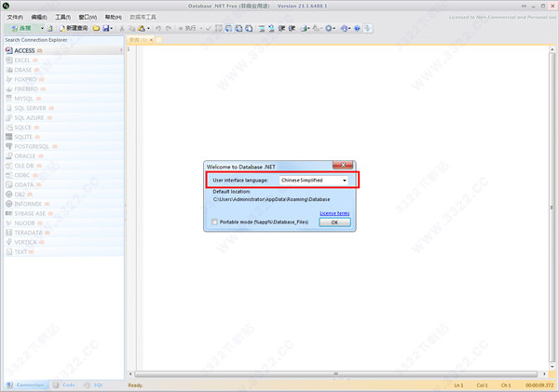Click the SQLCE database icon
559x392 pixels.
(x=9, y=128)
